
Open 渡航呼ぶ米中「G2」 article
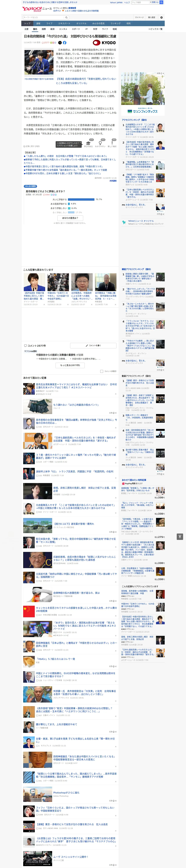pos(75,472)
